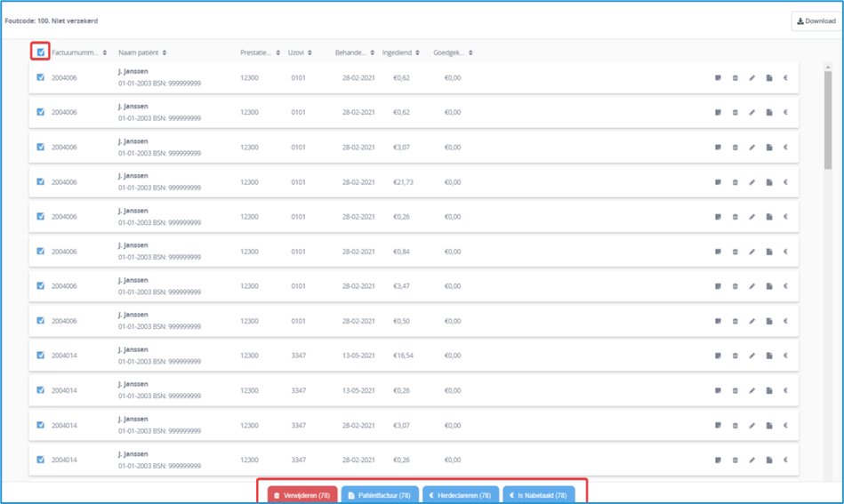Uncheck the checkbox of the €21,73 row
Screen dimensions: 844x504
click(41, 181)
